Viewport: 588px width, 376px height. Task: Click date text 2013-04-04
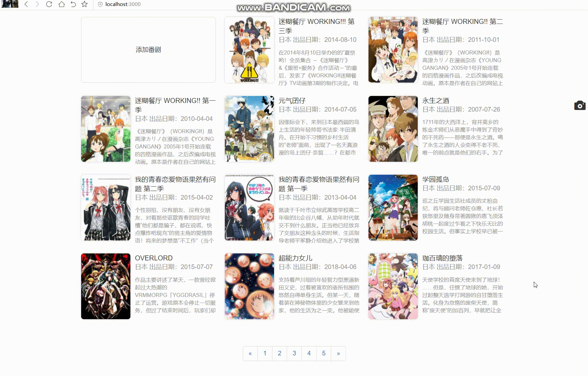(x=340, y=198)
